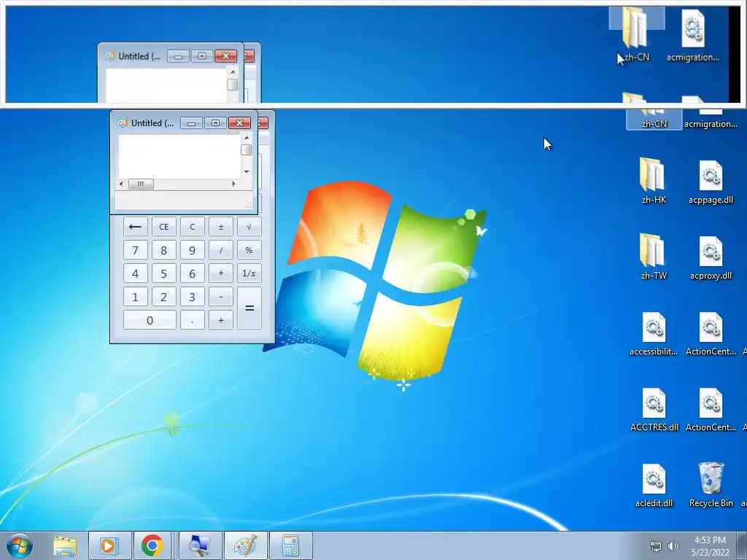Open the volume speaker tray icon
This screenshot has width=747, height=560.
tap(673, 546)
